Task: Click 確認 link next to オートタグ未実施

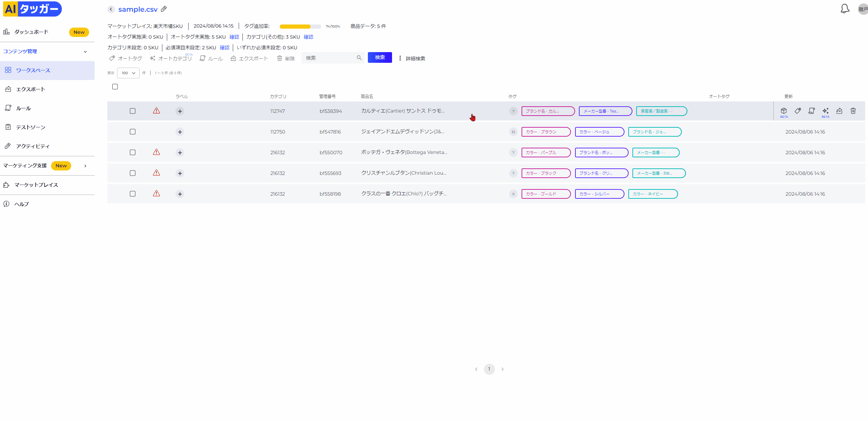Action: [x=234, y=37]
